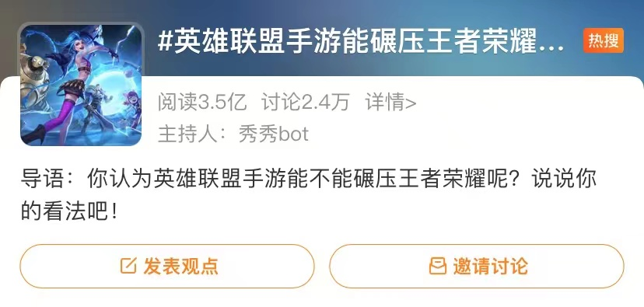The width and height of the screenshot is (644, 307).
Task: Tap the orange 热搜 badge
Action: [604, 40]
